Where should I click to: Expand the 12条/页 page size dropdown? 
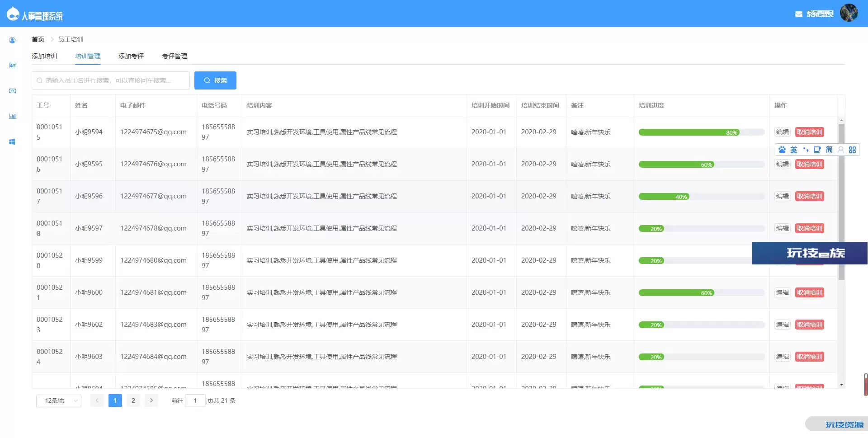[x=59, y=400]
